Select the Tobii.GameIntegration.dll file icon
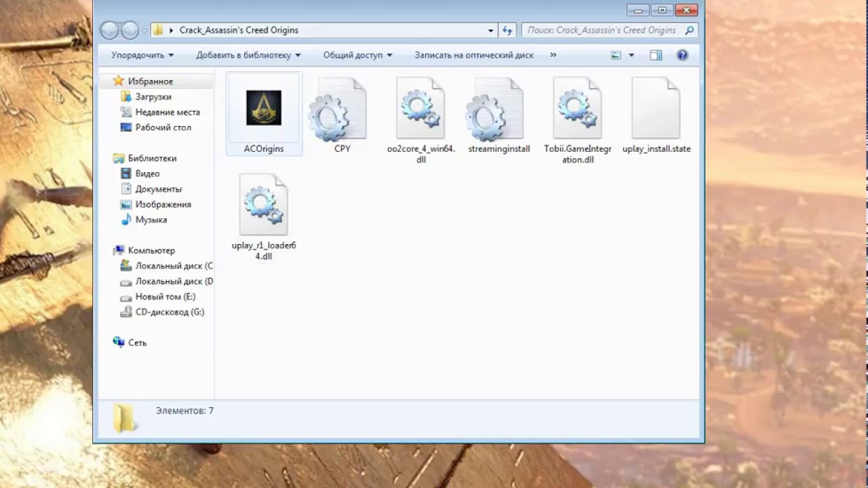 pos(577,108)
